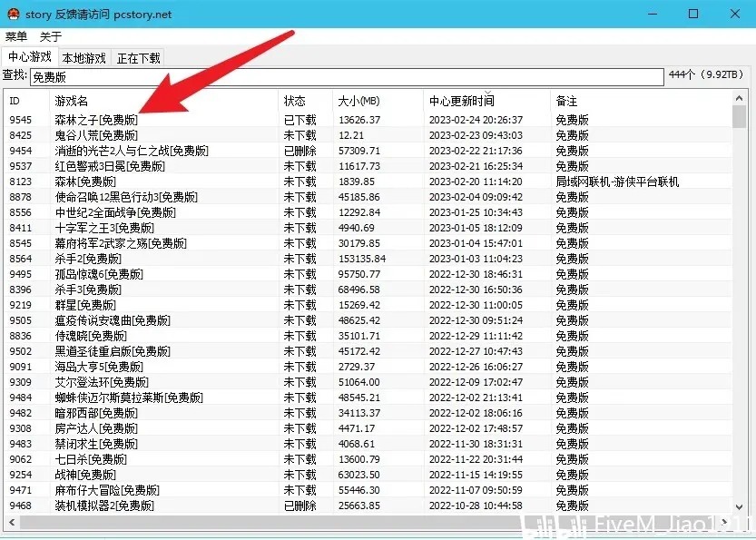Click the size value 12.21
This screenshot has height=540, width=756.
pos(351,135)
